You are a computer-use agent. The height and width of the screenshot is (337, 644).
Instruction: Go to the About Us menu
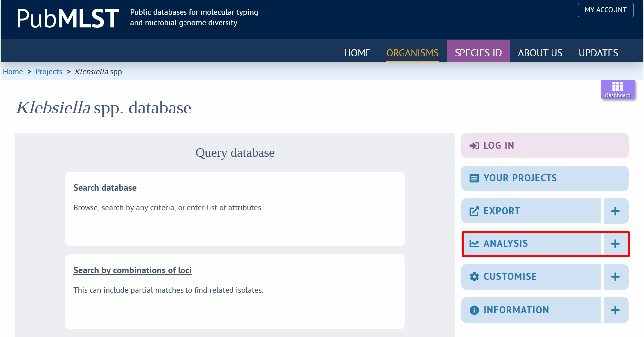pos(540,53)
